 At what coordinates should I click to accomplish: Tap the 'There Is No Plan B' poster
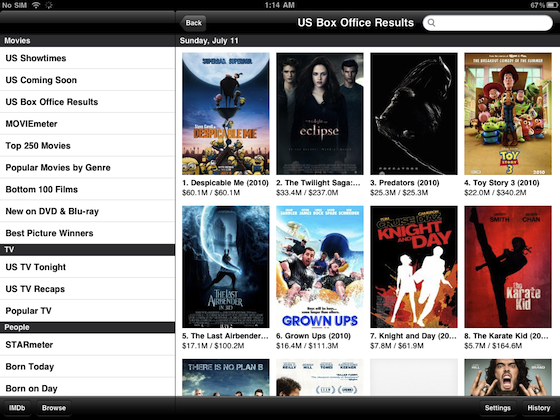coord(226,377)
